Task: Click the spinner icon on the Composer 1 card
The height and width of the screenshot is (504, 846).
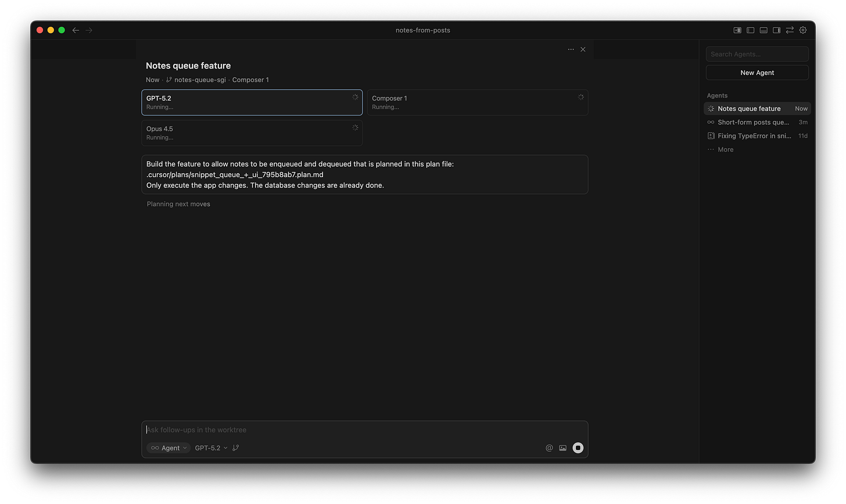Action: (580, 97)
